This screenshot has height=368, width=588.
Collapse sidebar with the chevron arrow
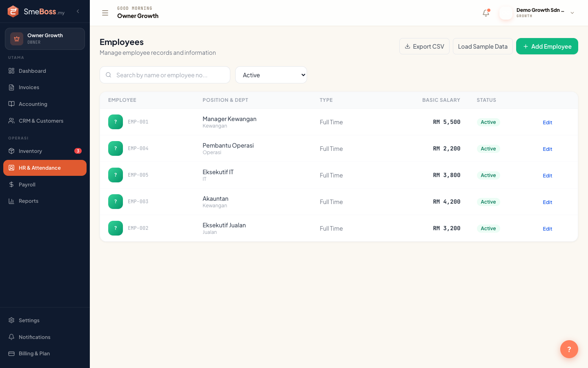(x=78, y=11)
